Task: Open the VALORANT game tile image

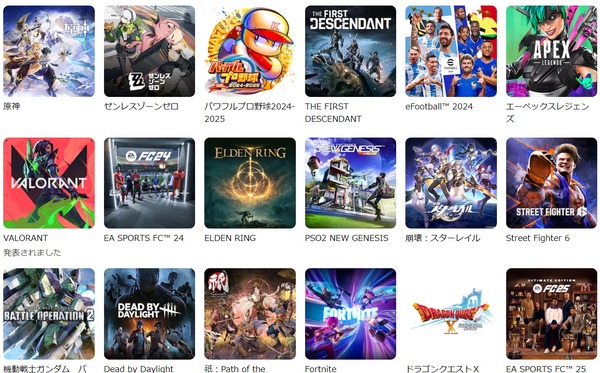Action: 49,183
